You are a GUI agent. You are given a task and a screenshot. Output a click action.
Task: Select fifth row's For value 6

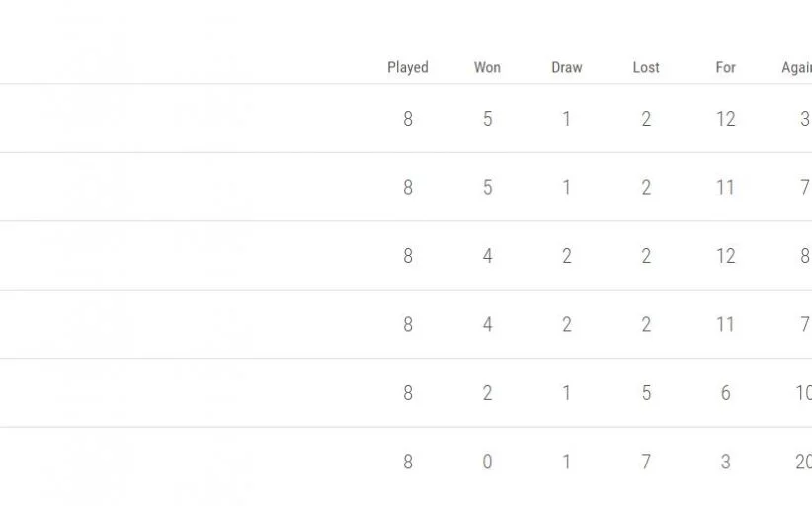pyautogui.click(x=725, y=393)
